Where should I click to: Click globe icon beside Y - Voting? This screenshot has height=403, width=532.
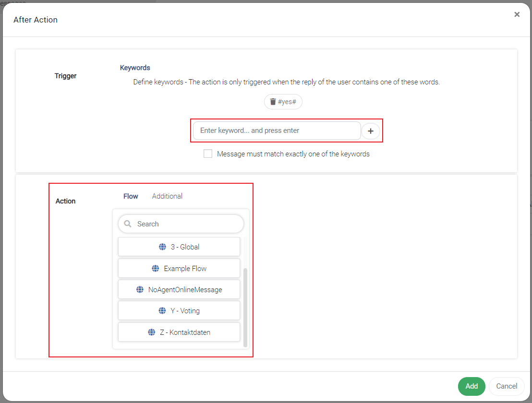coord(162,310)
